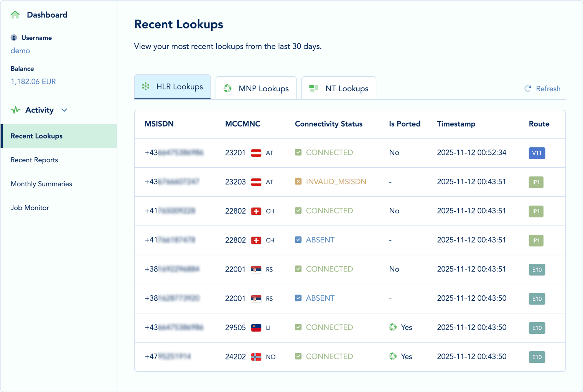Click the green CONNECTED checkbox for +41 number

click(298, 211)
